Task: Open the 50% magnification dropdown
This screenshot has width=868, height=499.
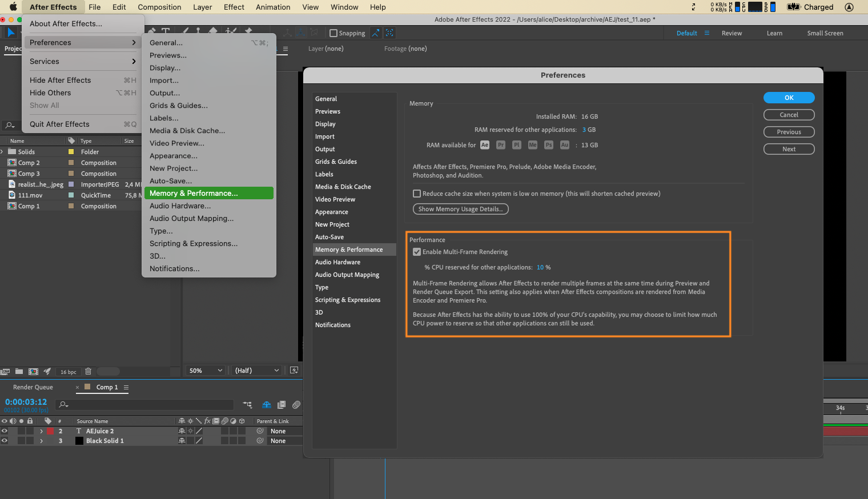Action: pos(206,371)
